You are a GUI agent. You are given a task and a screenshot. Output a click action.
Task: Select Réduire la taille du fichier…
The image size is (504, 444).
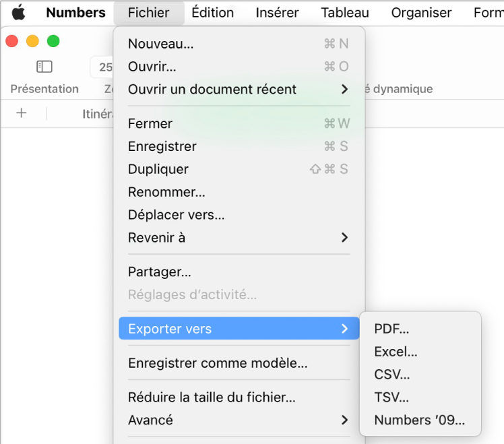pyautogui.click(x=212, y=398)
